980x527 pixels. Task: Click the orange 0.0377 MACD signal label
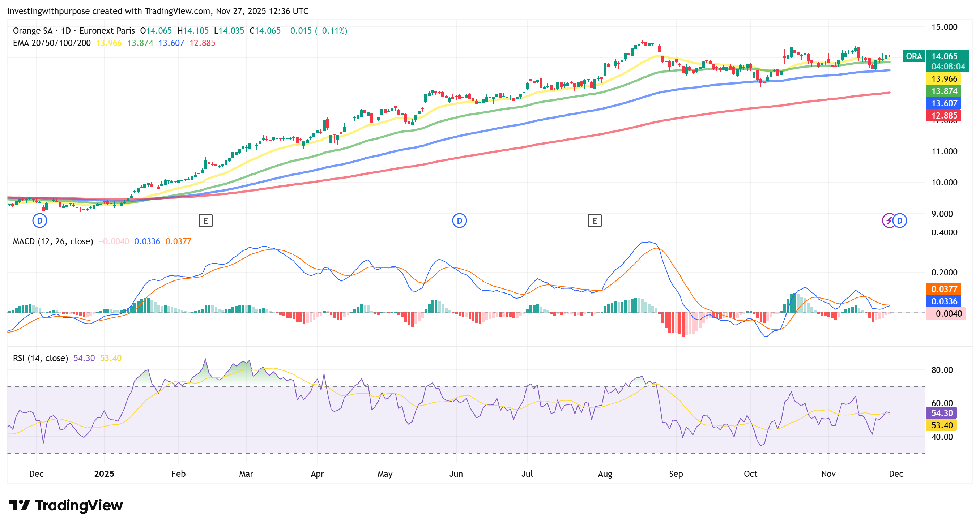tap(943, 289)
